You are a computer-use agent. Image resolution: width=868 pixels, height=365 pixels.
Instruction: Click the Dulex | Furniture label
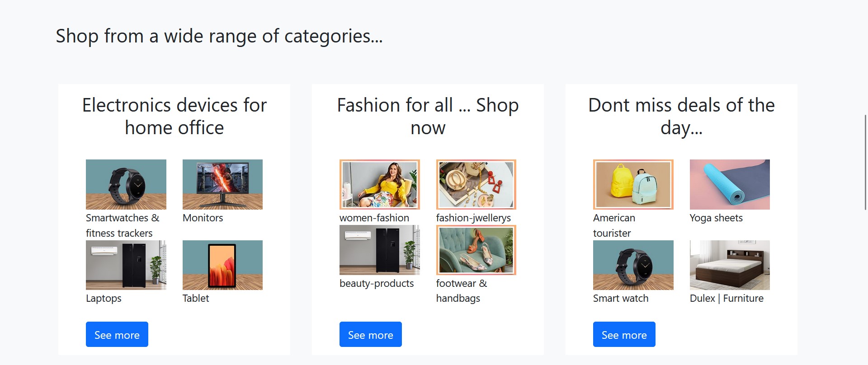point(726,298)
